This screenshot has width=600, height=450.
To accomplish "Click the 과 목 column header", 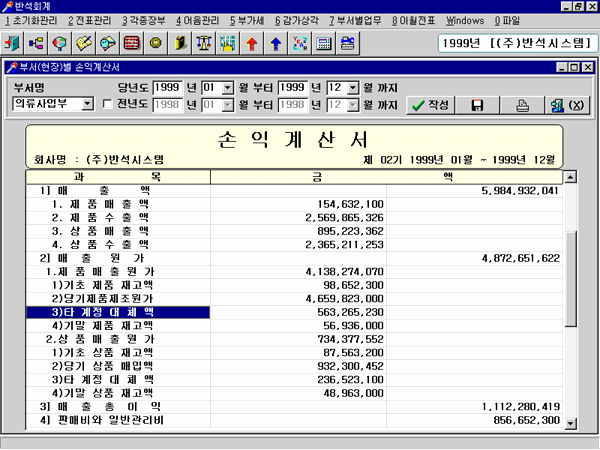I will tap(118, 177).
